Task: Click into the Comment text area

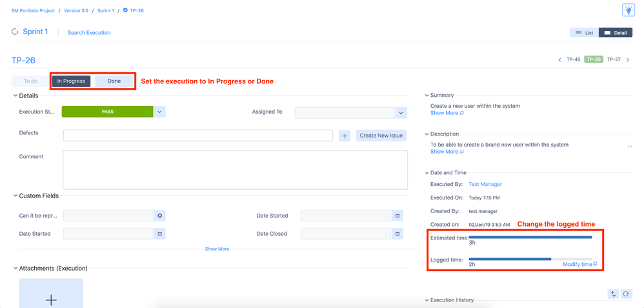Action: click(x=236, y=170)
